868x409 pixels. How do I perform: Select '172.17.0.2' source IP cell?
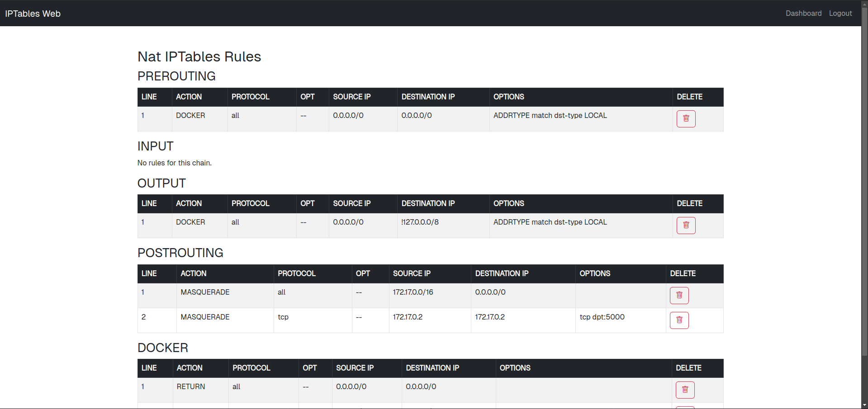pyautogui.click(x=430, y=320)
